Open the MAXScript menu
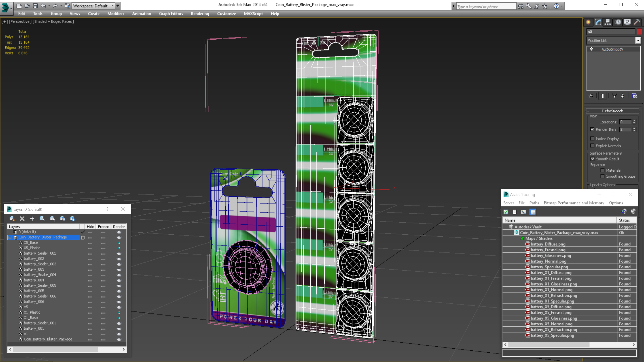The image size is (644, 362). pos(253,14)
